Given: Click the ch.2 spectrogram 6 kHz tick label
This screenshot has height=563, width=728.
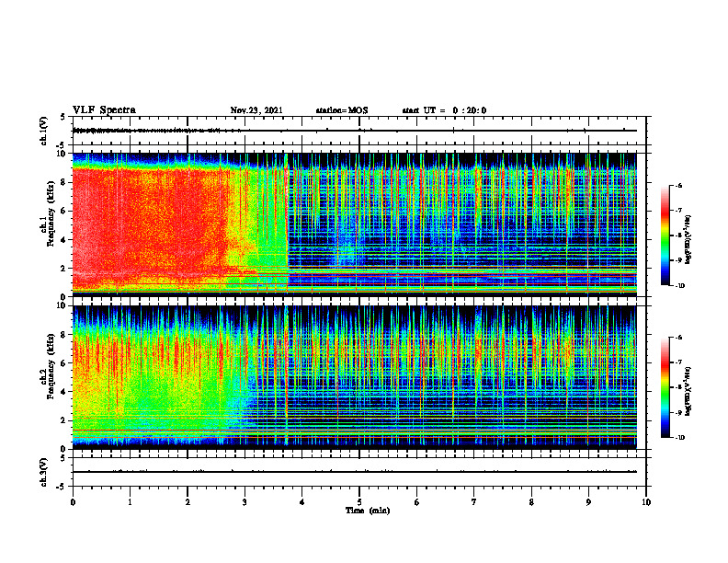Looking at the screenshot, I should point(64,363).
